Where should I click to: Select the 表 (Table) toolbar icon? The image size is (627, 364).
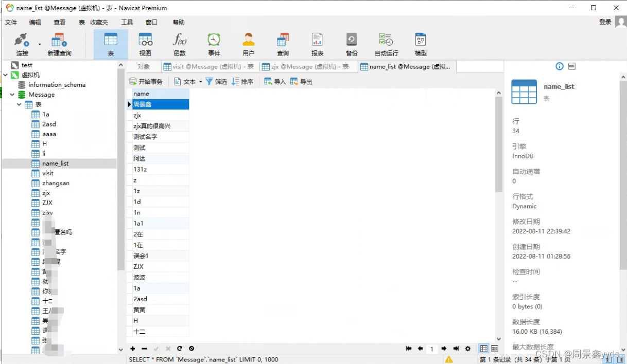click(x=111, y=44)
